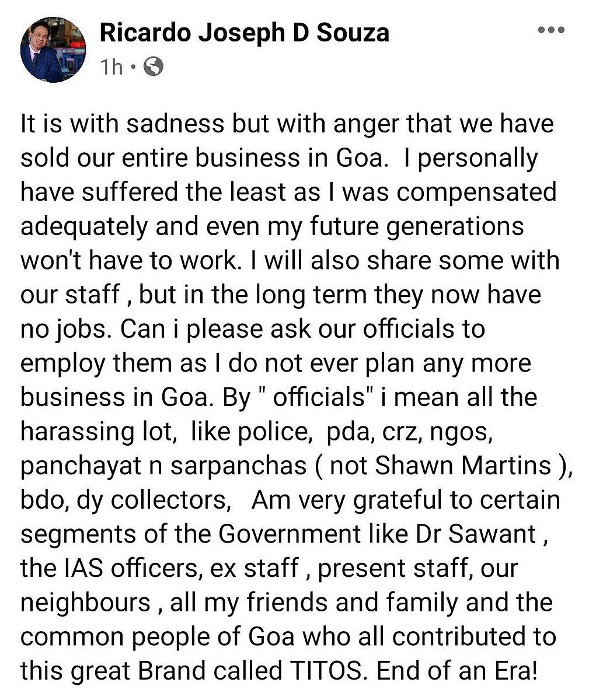Open Ricardo's profile picture

tap(53, 50)
